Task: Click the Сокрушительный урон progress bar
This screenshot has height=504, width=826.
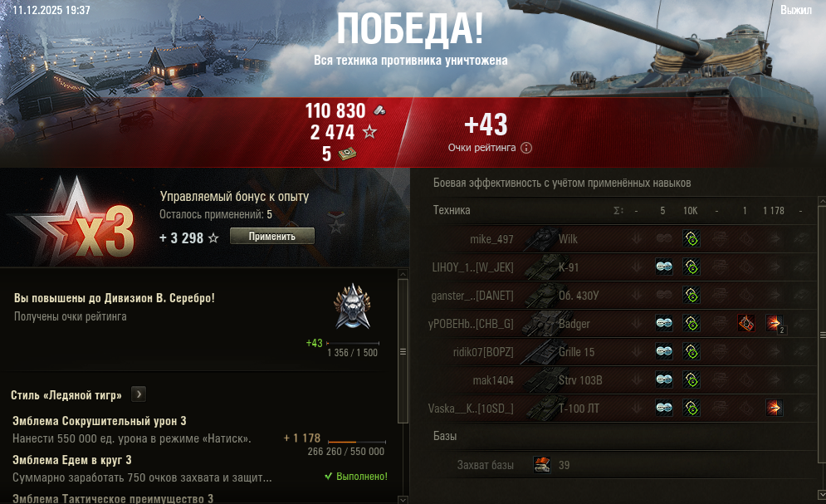Action: (x=357, y=442)
